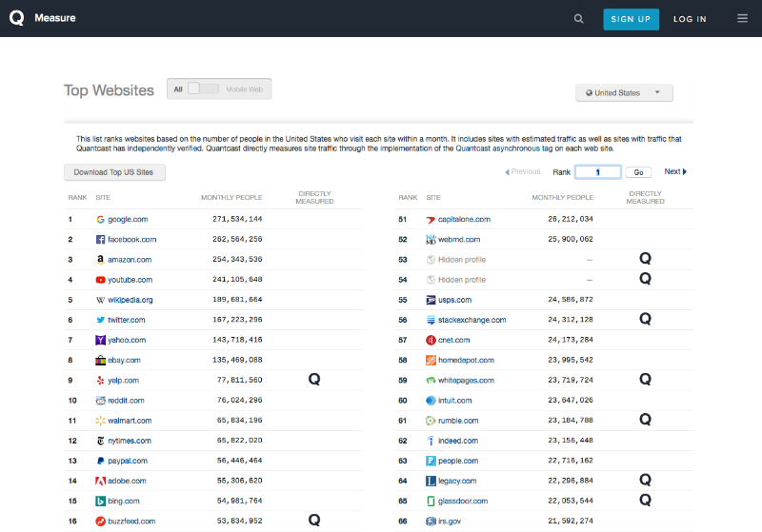Open the wikipedia.org site link
762x532 pixels.
pos(130,300)
